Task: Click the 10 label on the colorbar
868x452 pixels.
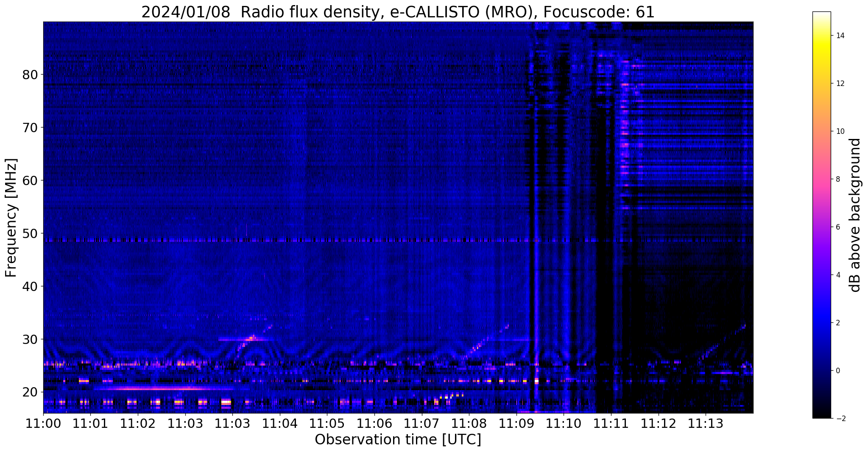Action: pyautogui.click(x=840, y=131)
